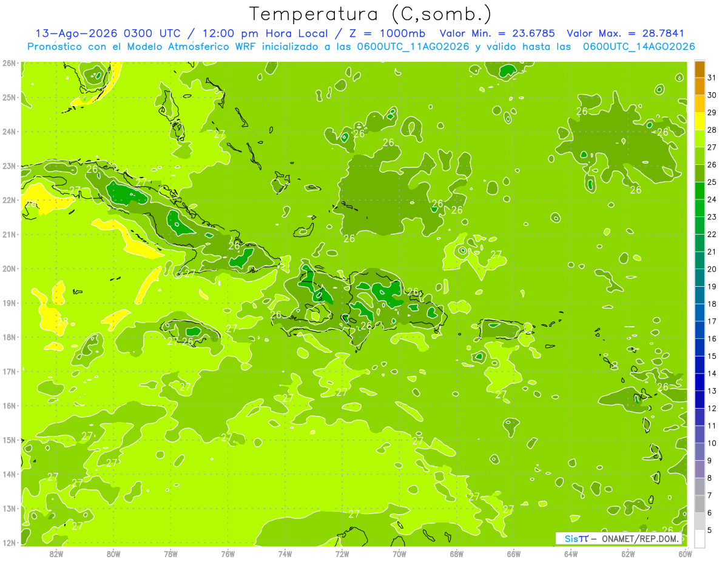Click the '22N' latitude axis label
The height and width of the screenshot is (562, 728).
coord(8,200)
